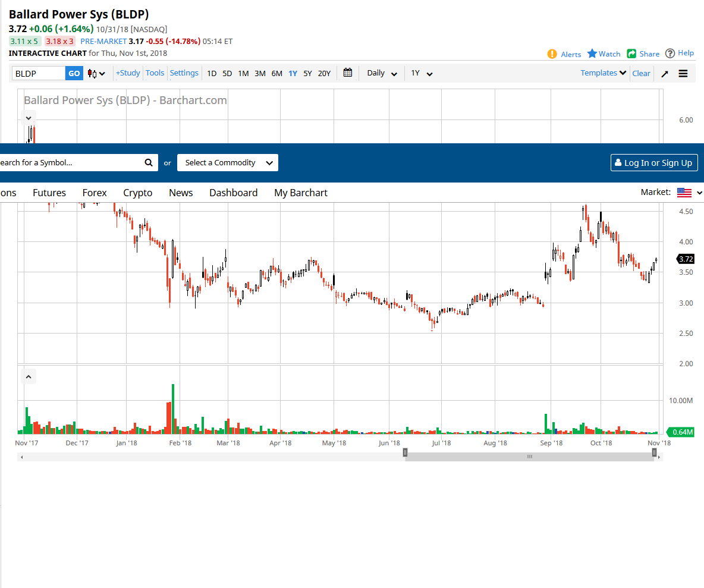Open the Market country chevron
704x588 pixels.
pyautogui.click(x=699, y=193)
